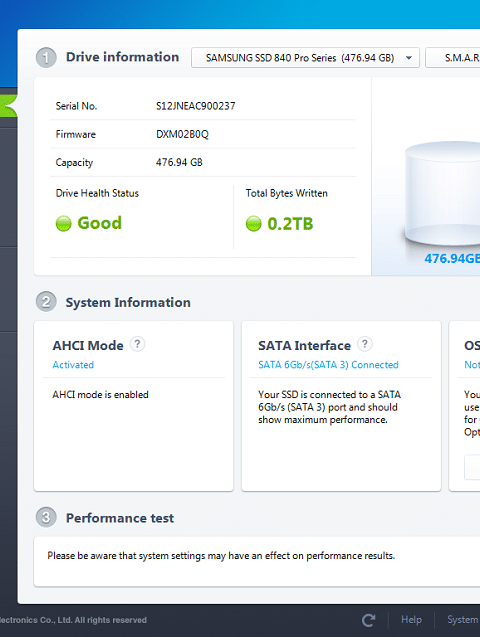The image size is (480, 637).
Task: Click the Firmware label
Action: coord(76,134)
